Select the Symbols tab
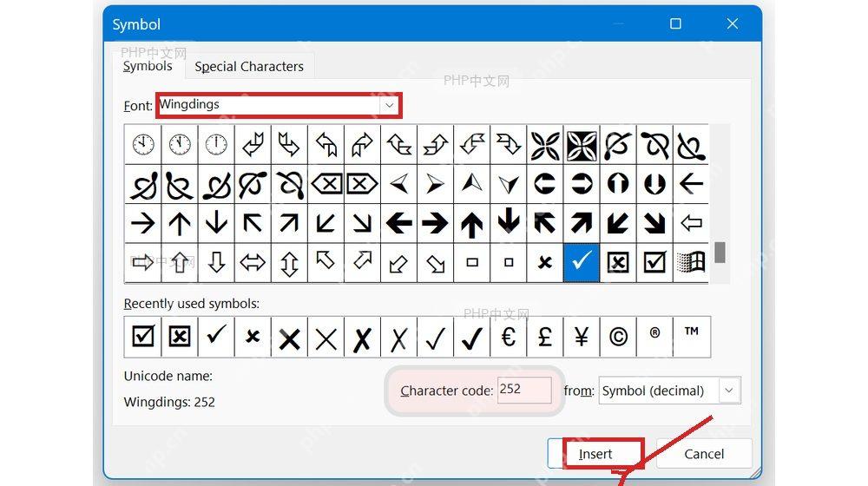 (148, 66)
